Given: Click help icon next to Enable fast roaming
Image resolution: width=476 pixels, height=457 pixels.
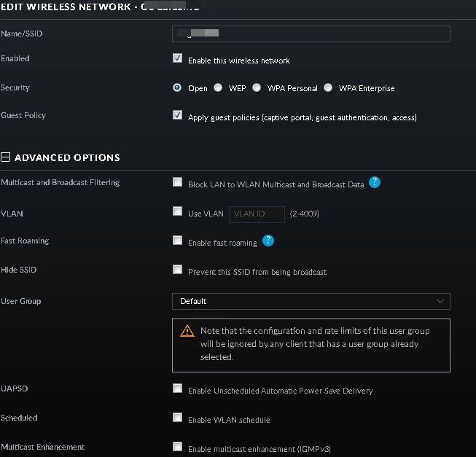Looking at the screenshot, I should point(268,241).
